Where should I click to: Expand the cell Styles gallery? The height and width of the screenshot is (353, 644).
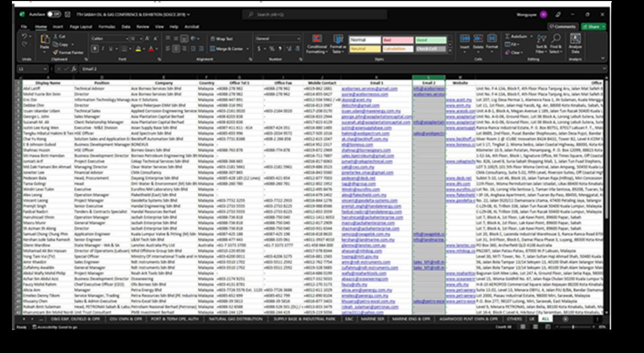click(x=450, y=51)
